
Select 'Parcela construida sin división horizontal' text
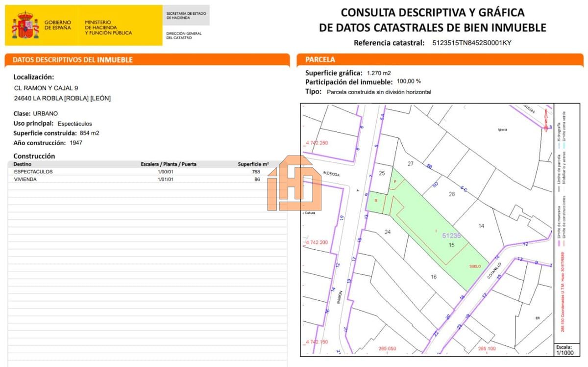click(x=379, y=92)
